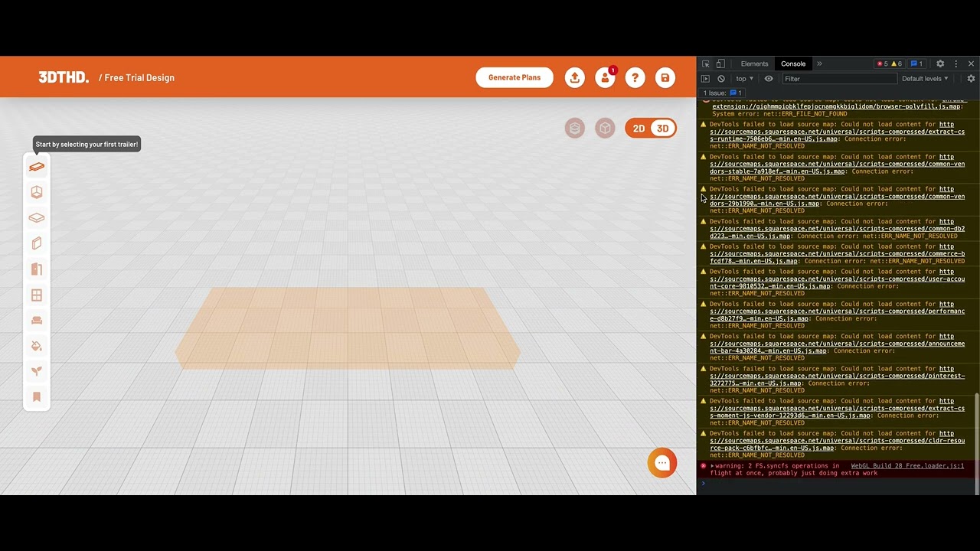
Task: Open the user account icon with notification
Action: tap(606, 77)
